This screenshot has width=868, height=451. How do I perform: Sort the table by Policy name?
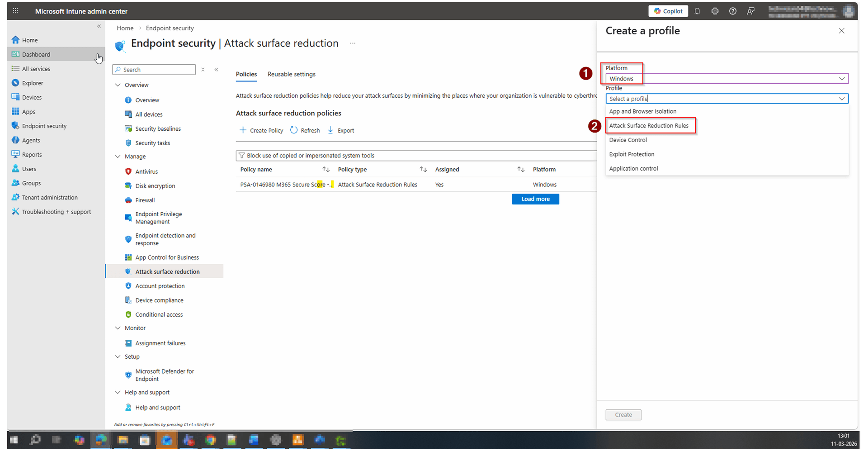coord(325,169)
